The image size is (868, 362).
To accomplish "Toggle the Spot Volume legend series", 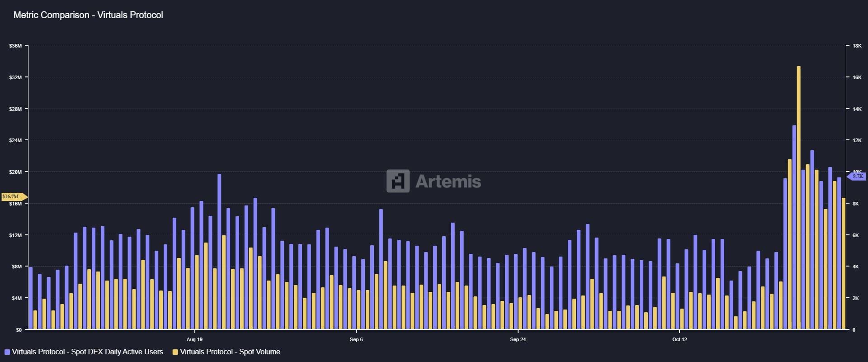I will point(230,352).
